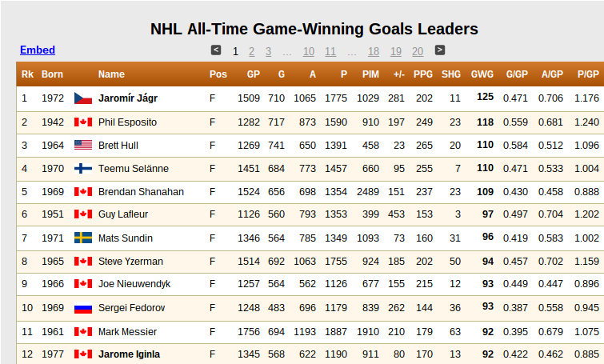
Task: Go to page 2 of results
Action: (251, 51)
